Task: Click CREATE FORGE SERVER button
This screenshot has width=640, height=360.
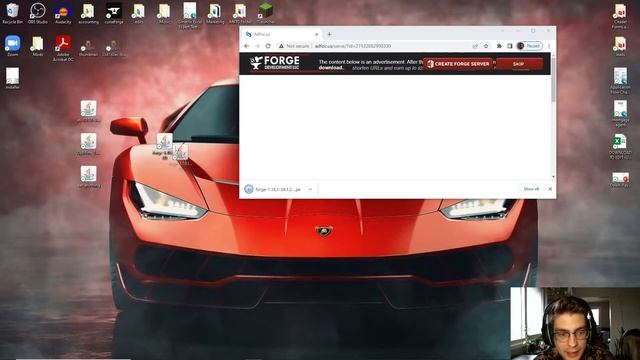Action: point(458,64)
